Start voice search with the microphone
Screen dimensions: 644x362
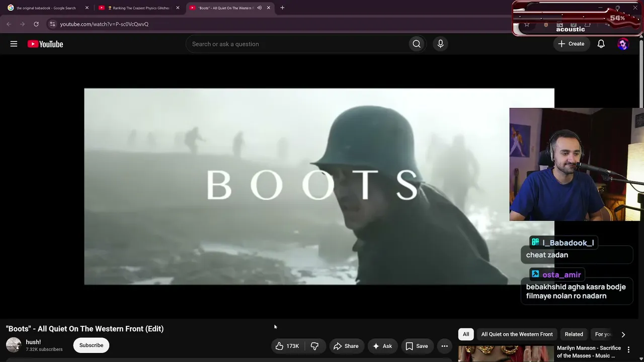pos(440,44)
